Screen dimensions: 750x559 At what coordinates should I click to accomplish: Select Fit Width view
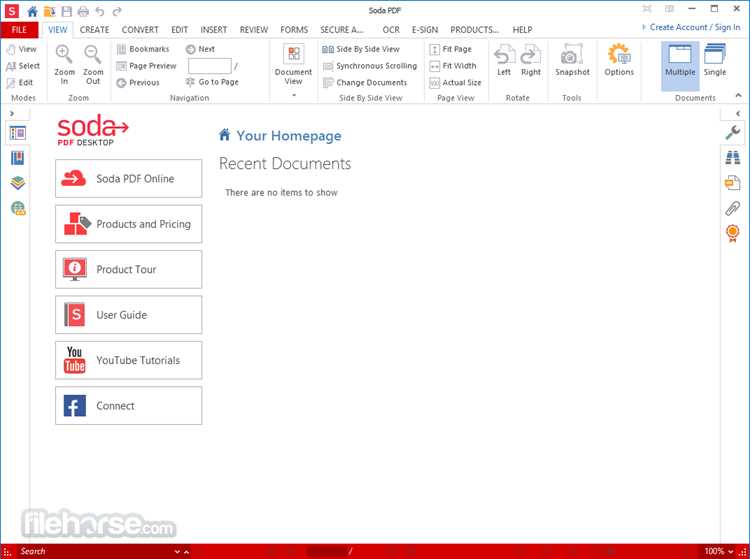click(x=452, y=66)
